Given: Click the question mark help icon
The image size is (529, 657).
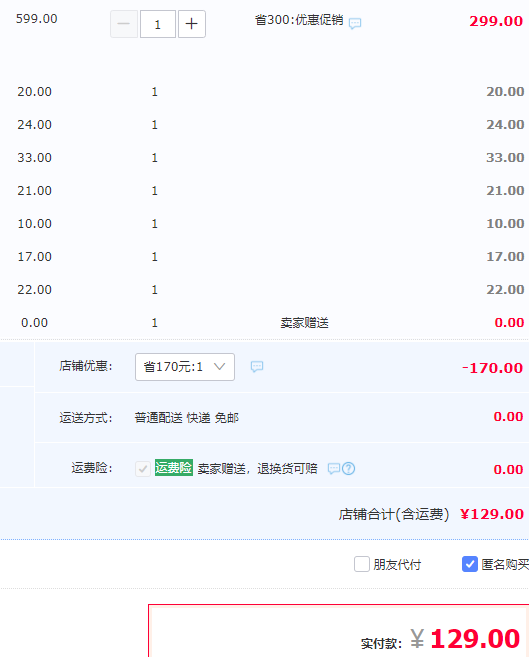Looking at the screenshot, I should pos(348,468).
